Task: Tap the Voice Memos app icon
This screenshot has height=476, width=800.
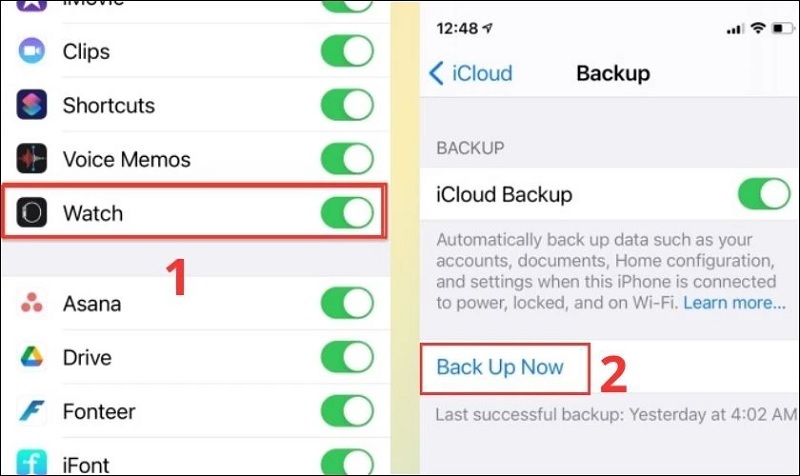Action: (32, 159)
